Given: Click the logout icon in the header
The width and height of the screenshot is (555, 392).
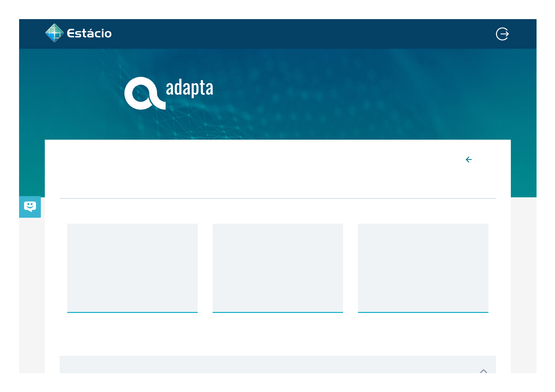Looking at the screenshot, I should coord(502,34).
